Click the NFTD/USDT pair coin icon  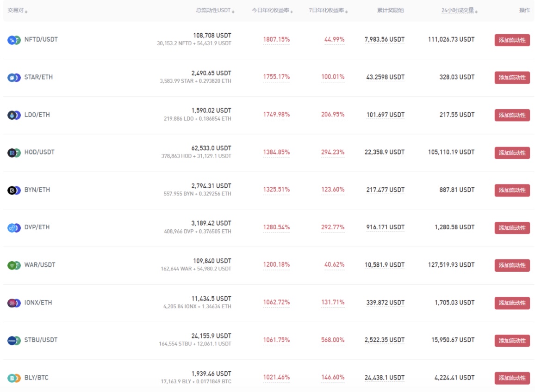(x=14, y=40)
